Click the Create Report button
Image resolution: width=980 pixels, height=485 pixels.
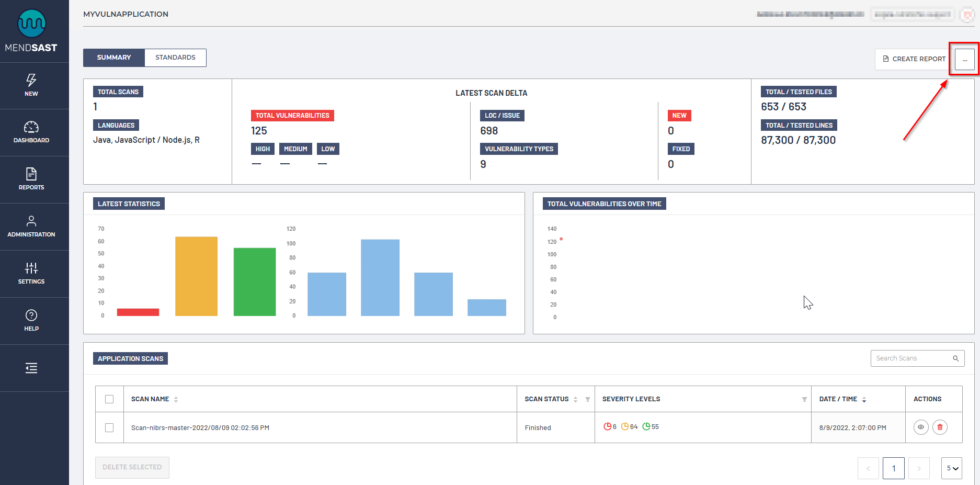tap(914, 59)
